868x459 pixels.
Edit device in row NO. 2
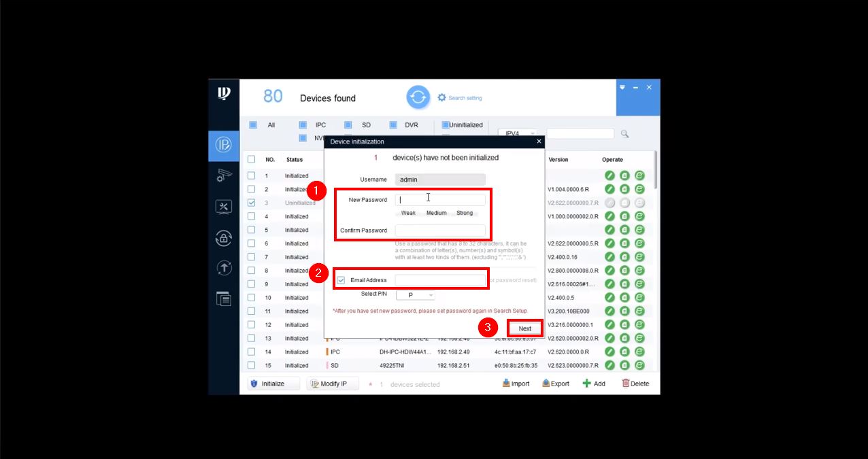610,189
